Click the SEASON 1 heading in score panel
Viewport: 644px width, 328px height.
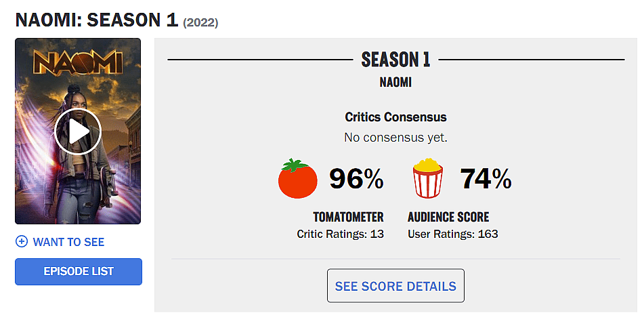tap(395, 60)
